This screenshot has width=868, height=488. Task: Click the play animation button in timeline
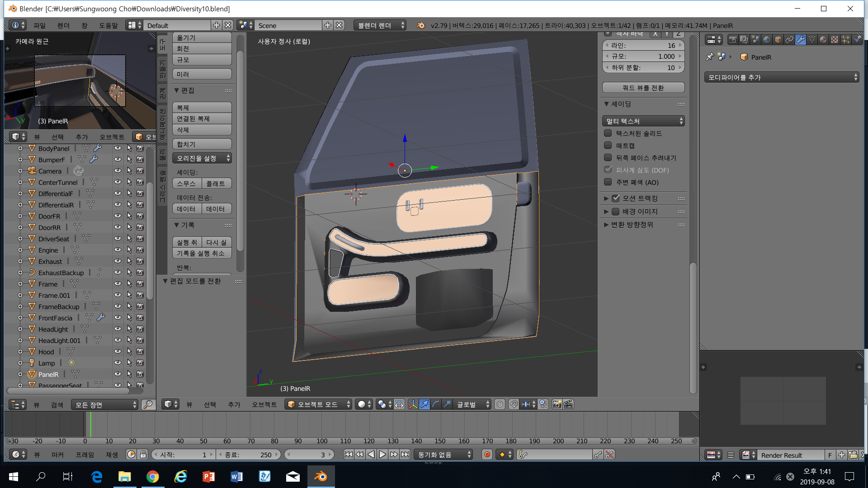point(382,455)
